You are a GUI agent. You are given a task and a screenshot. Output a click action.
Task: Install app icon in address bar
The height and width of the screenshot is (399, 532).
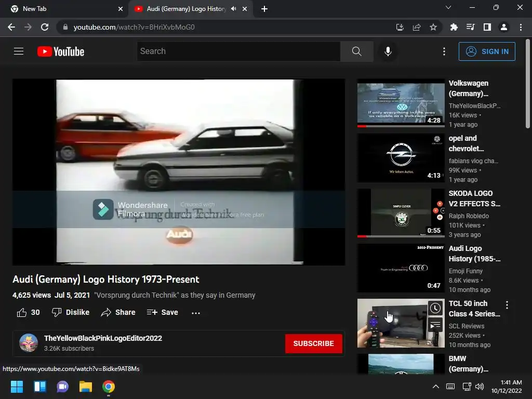click(400, 27)
